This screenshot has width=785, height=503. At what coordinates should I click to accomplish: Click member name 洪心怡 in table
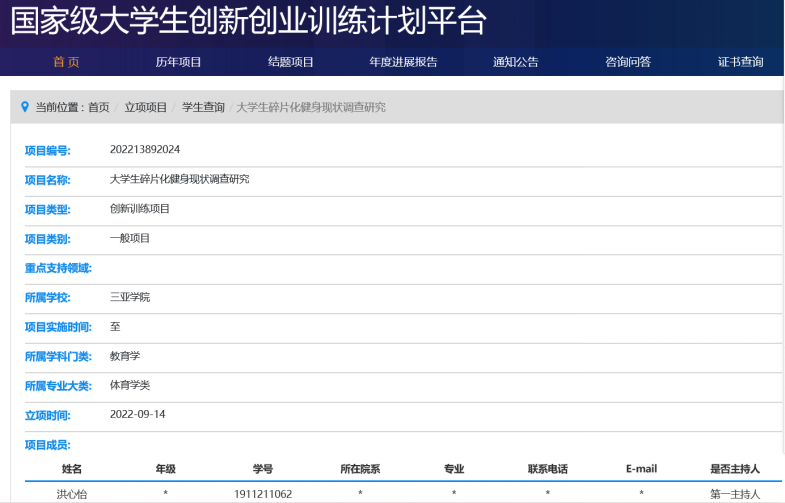(71, 494)
